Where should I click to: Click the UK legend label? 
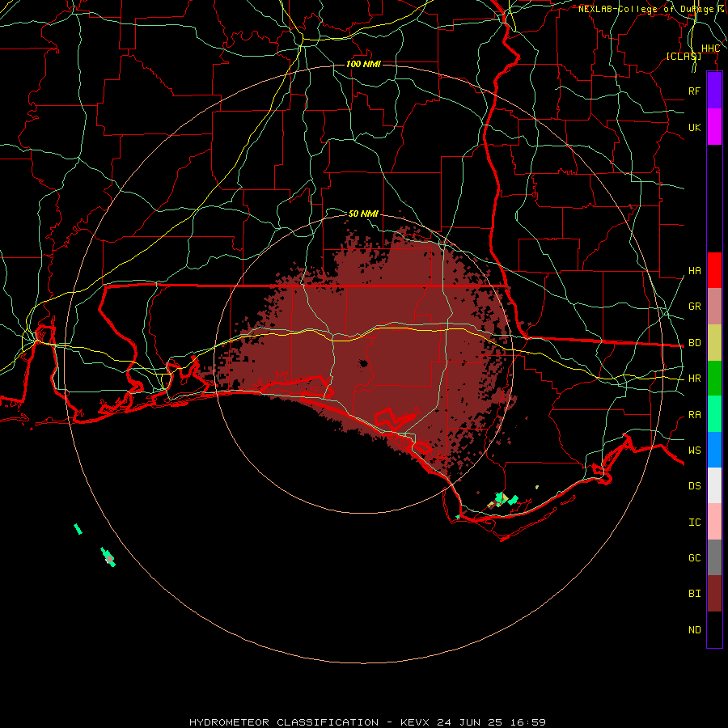694,127
